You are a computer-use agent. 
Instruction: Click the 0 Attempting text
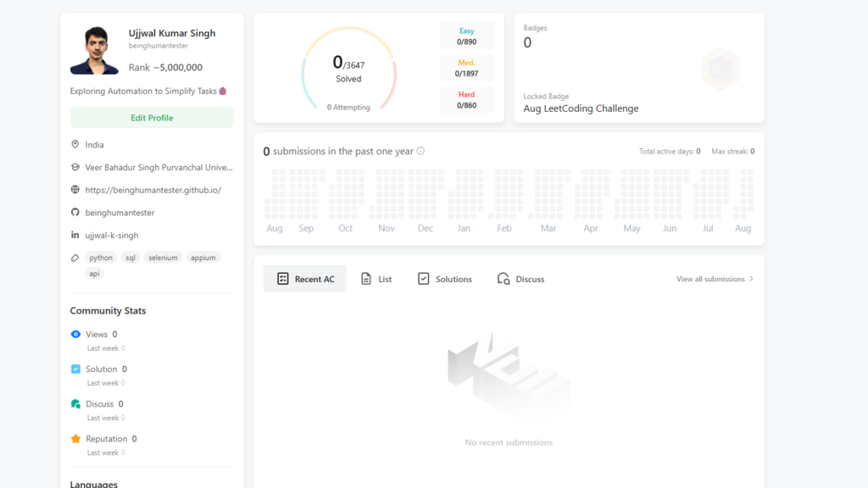point(348,108)
